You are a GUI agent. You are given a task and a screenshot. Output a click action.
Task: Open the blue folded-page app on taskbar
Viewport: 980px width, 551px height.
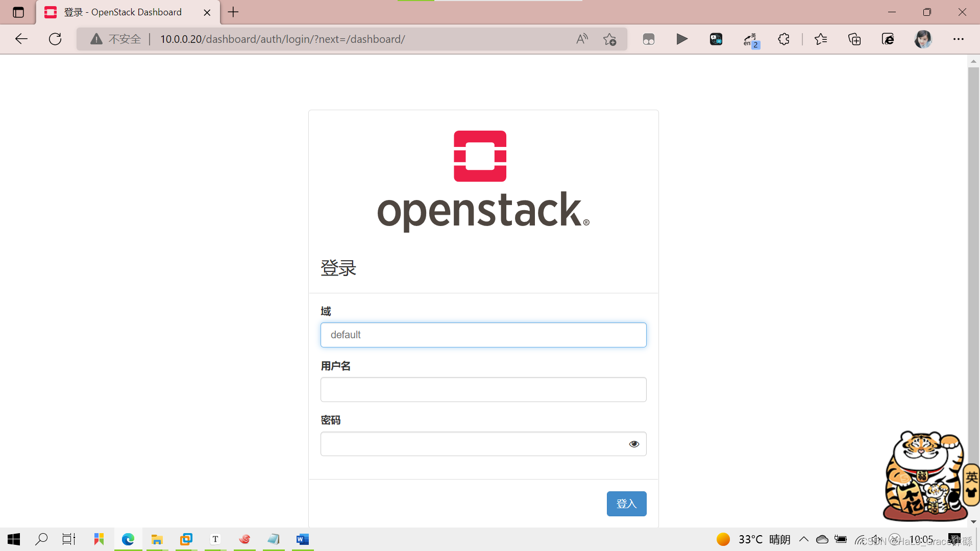click(274, 539)
